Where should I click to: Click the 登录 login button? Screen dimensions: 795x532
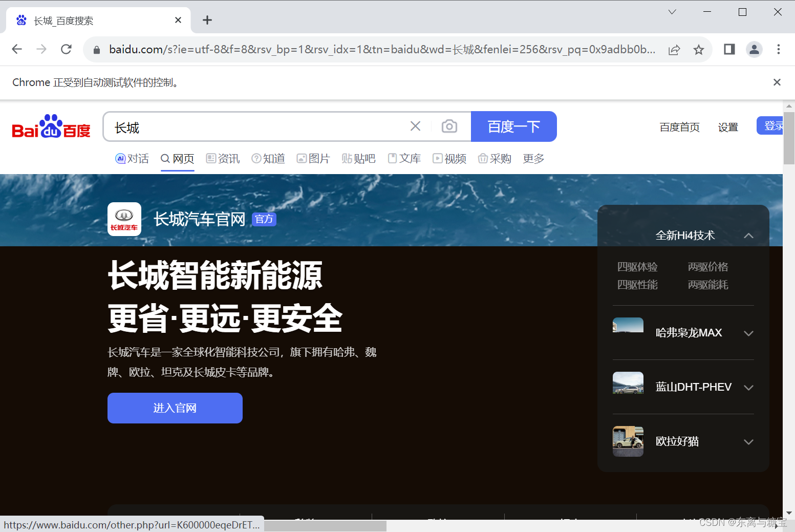click(x=770, y=126)
